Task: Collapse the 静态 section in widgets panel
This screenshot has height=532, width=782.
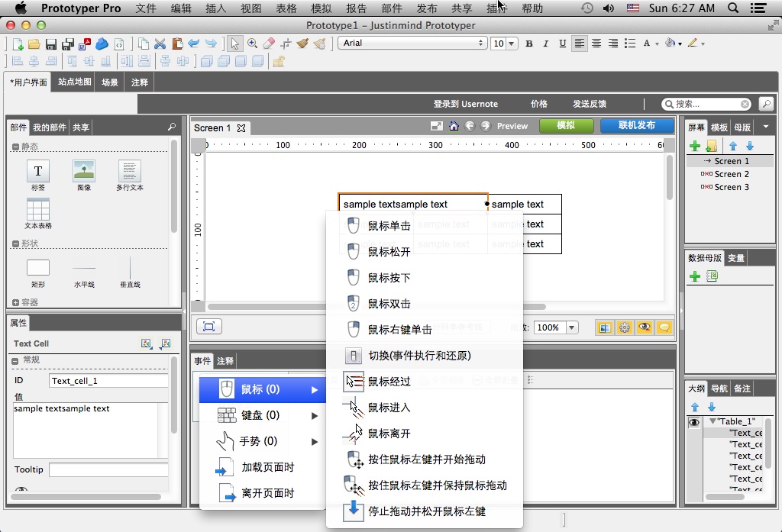Action: pyautogui.click(x=15, y=147)
